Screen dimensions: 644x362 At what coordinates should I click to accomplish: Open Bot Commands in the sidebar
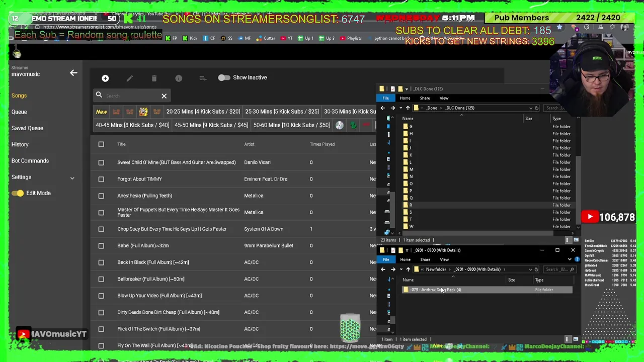pos(30,161)
